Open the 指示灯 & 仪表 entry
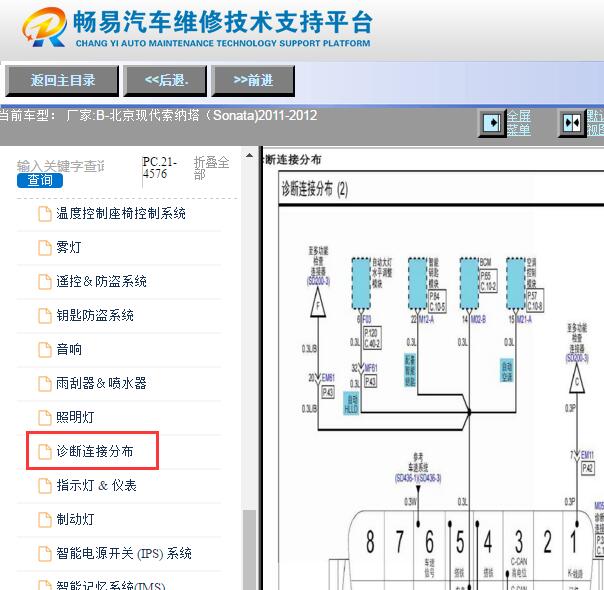604x590 pixels. (97, 485)
